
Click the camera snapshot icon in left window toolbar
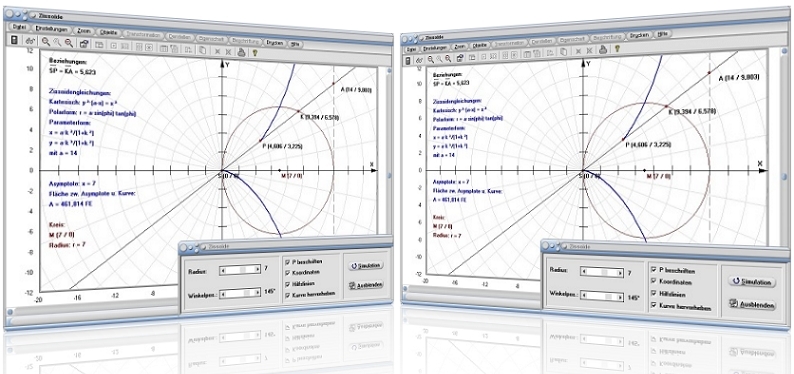pos(84,45)
